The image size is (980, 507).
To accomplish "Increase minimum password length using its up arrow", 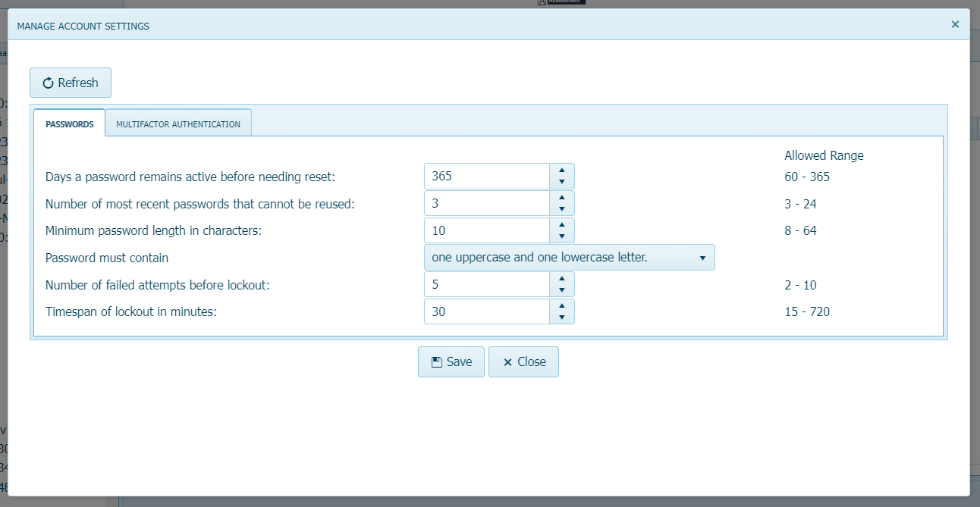I will tap(561, 226).
